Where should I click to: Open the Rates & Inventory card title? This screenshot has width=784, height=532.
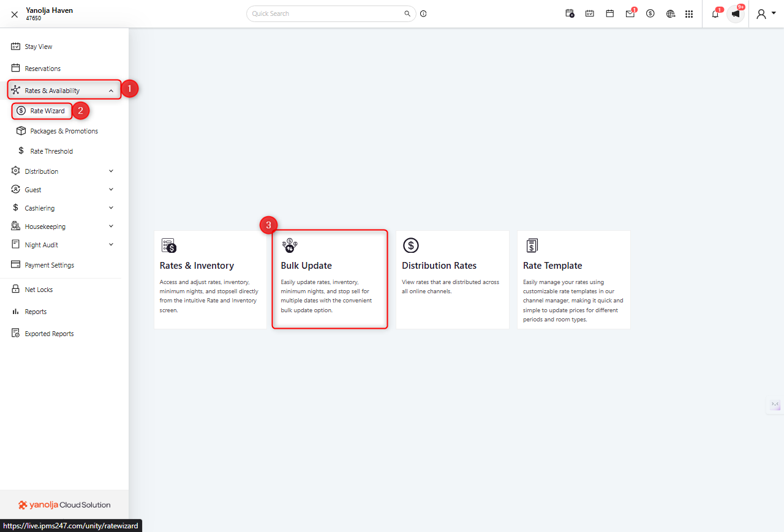tap(197, 266)
